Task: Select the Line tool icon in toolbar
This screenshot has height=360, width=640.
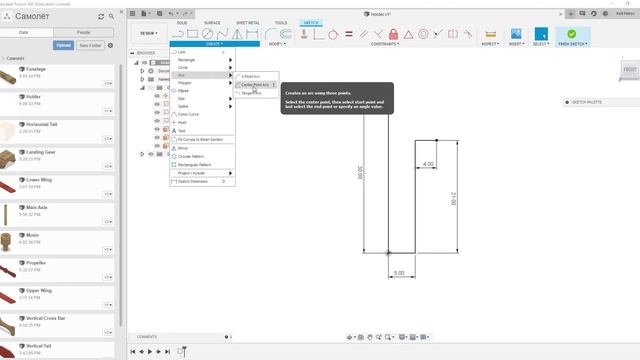Action: click(177, 34)
